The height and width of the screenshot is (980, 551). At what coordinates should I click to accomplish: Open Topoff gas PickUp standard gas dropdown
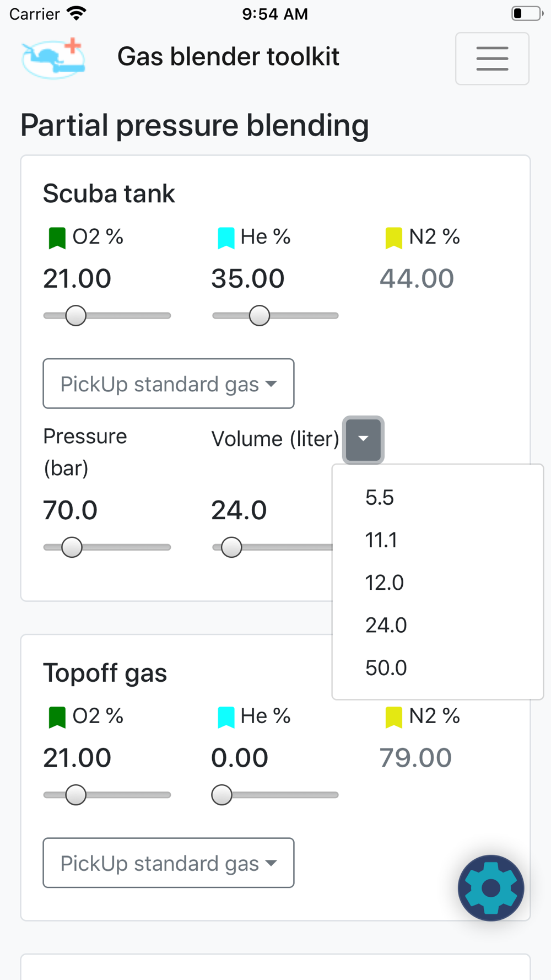point(169,863)
